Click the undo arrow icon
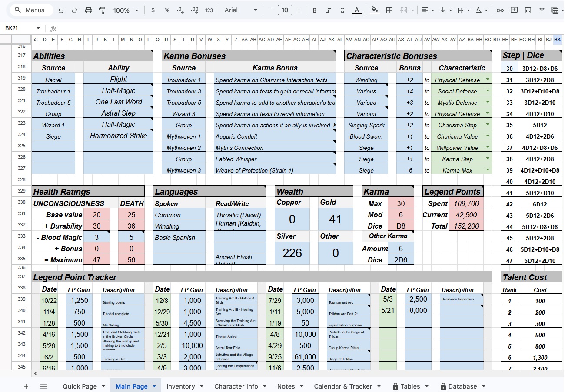This screenshot has width=565, height=392. pos(61,10)
